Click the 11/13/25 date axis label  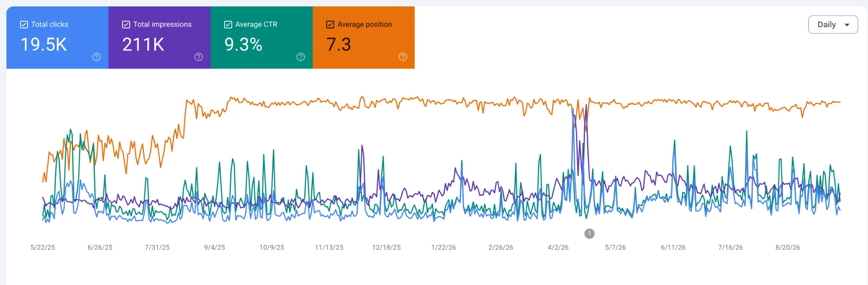click(329, 247)
